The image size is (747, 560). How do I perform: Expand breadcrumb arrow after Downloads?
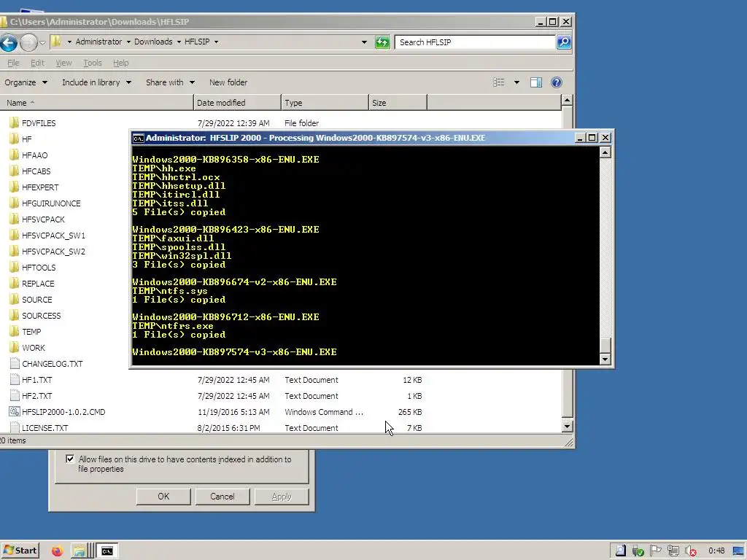[179, 42]
